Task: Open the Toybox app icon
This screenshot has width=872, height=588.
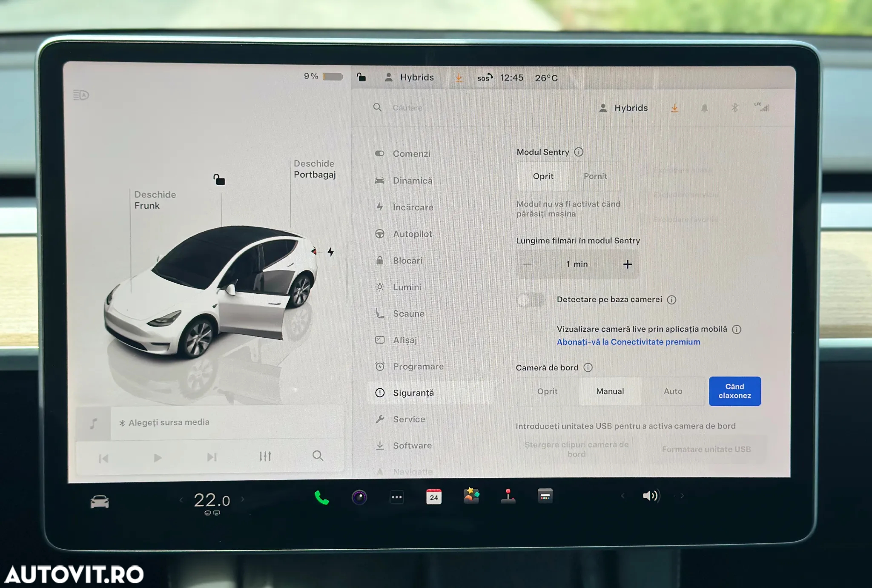Action: pos(471,496)
